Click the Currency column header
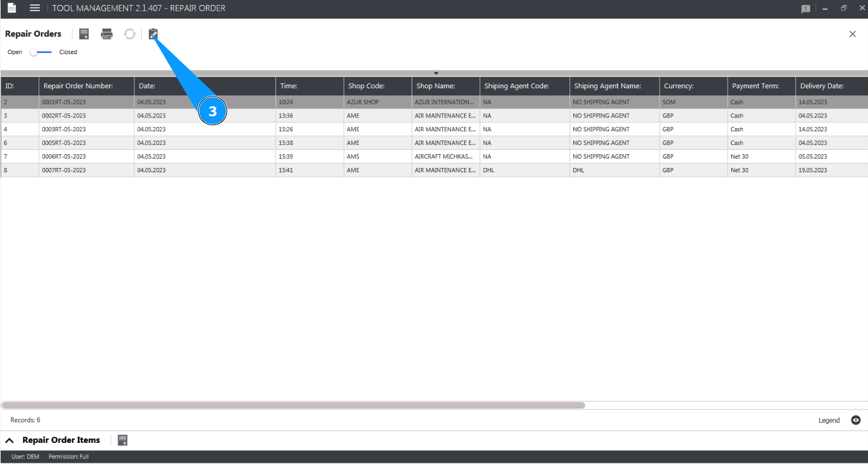 click(x=694, y=86)
